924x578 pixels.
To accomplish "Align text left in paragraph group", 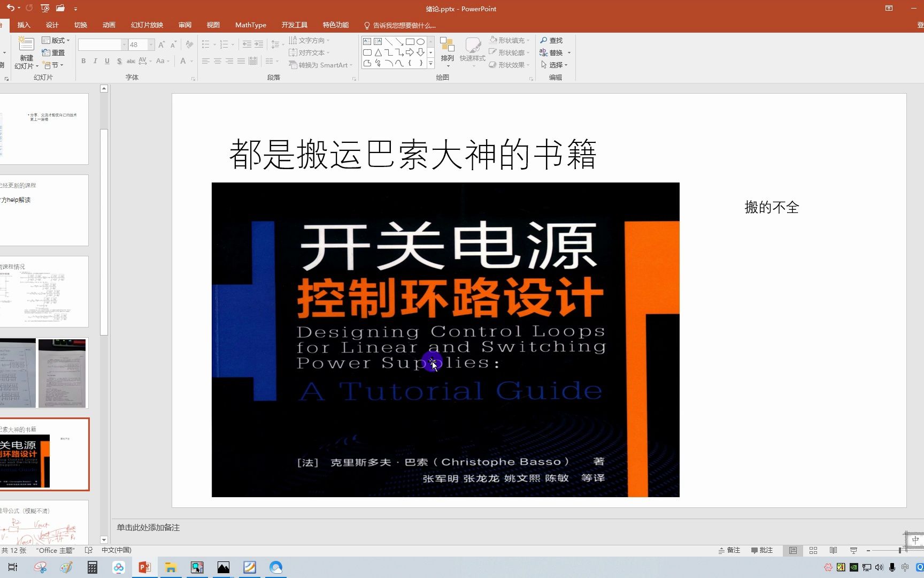I will click(x=206, y=61).
